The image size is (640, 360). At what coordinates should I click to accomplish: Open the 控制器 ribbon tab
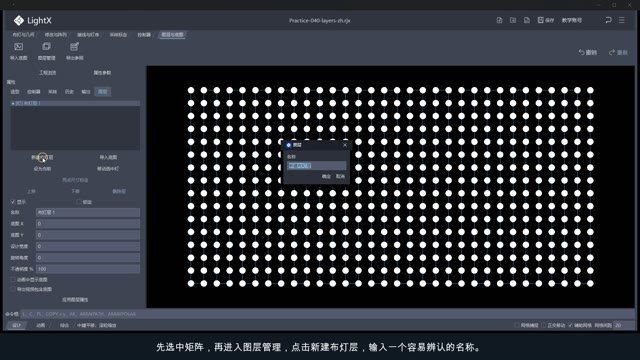(x=144, y=35)
